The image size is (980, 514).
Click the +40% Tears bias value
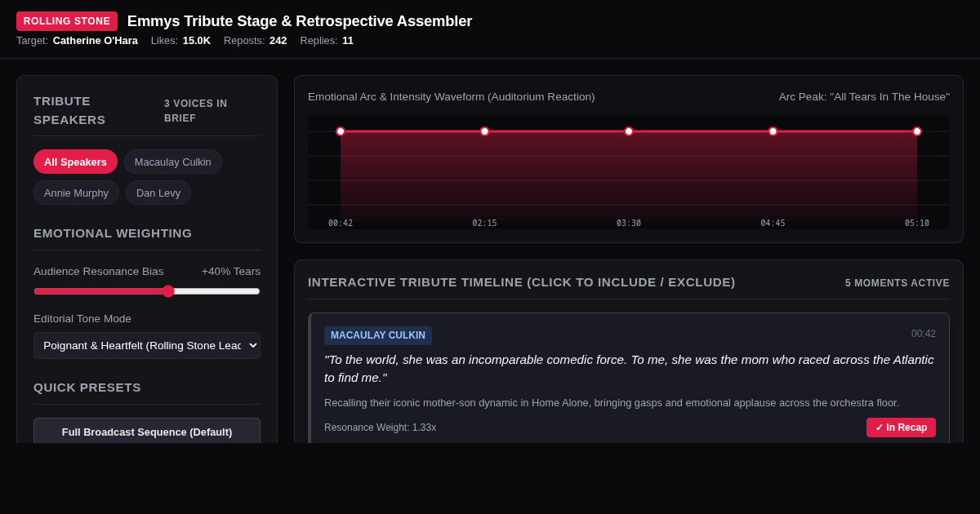231,271
